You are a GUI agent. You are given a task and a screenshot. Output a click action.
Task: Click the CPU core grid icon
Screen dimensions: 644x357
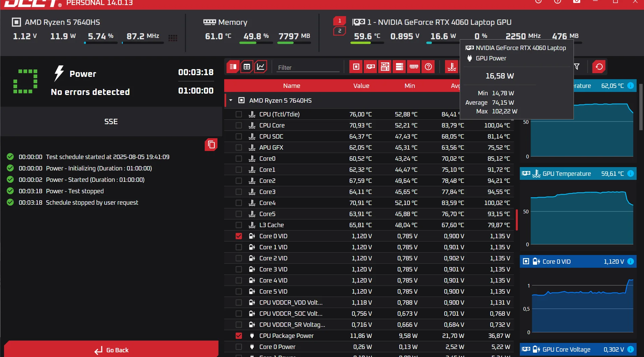pos(173,38)
